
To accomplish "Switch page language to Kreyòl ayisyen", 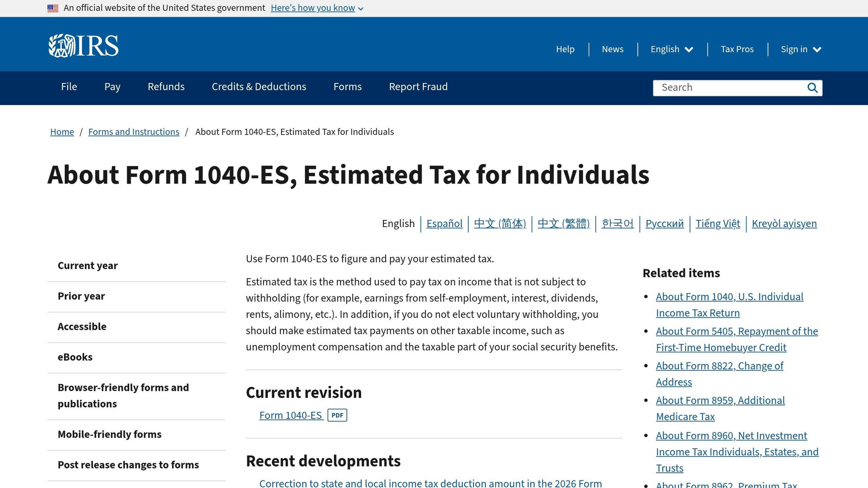I will coord(784,224).
